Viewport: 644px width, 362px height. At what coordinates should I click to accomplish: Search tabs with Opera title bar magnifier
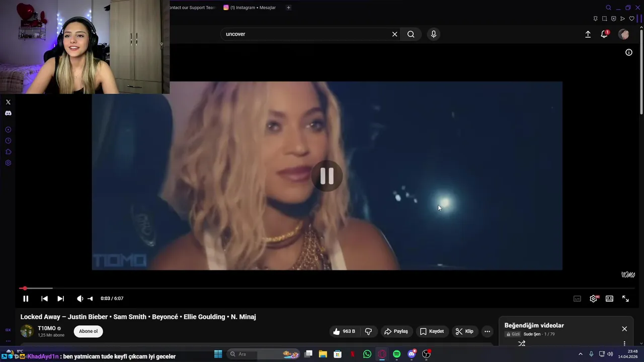(608, 8)
